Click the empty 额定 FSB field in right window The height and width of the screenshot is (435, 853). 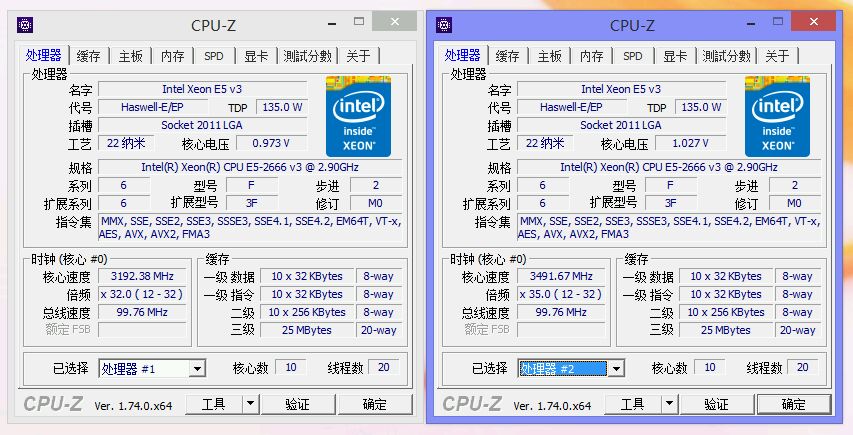pos(561,330)
